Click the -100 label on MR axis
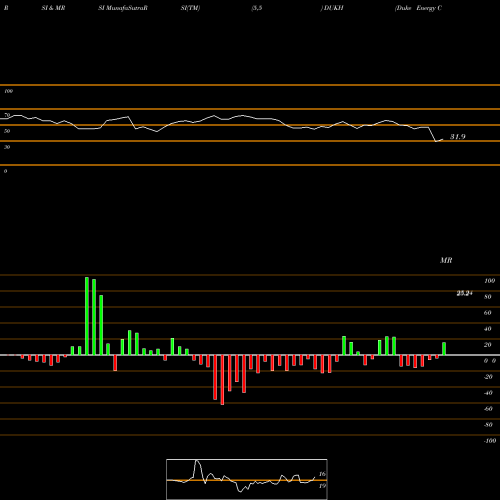 pos(490,441)
